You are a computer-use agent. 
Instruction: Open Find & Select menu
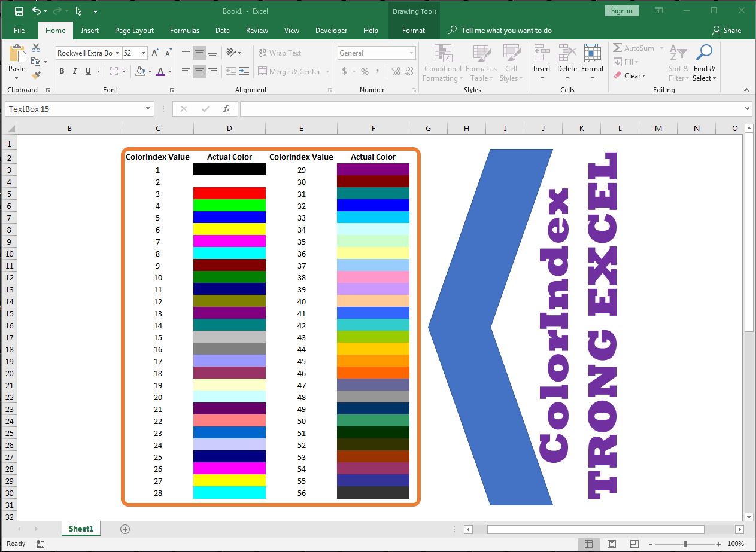coord(705,63)
